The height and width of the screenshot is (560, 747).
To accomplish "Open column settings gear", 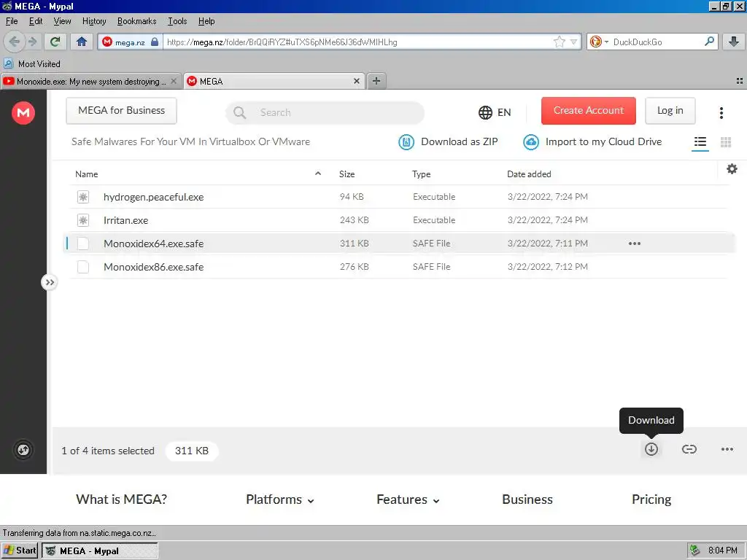I will coord(732,168).
